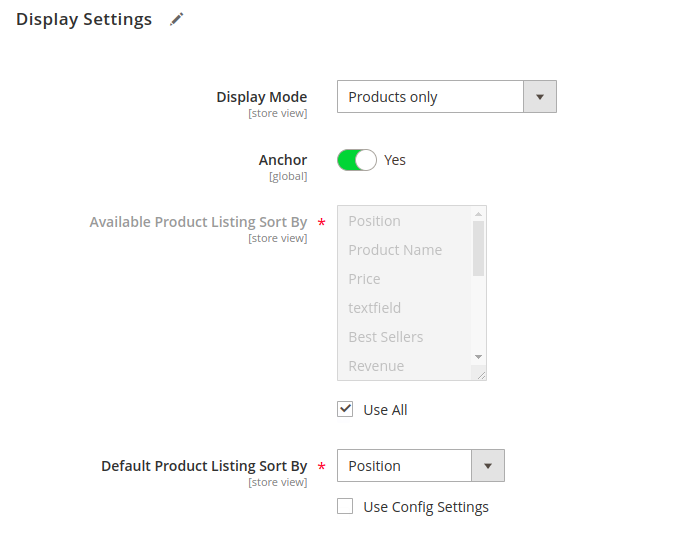Click the sort list scrollbar down arrow
Viewport: 695px width, 533px height.
coord(478,357)
